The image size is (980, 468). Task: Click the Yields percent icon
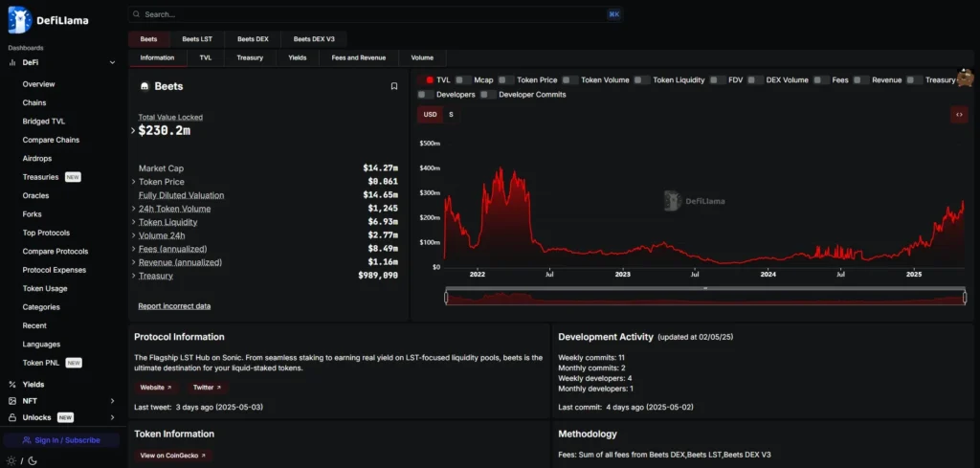11,385
